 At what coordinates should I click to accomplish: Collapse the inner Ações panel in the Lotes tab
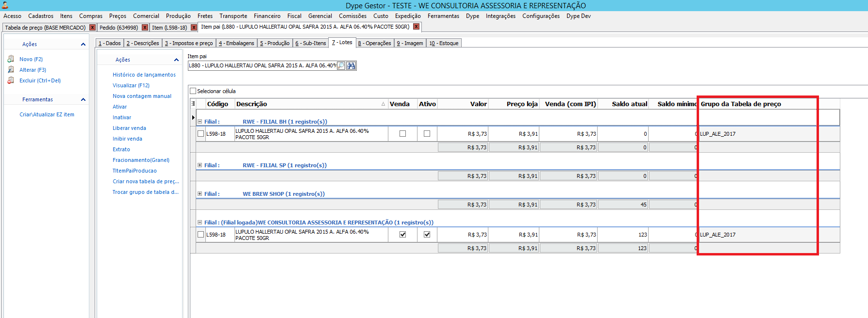tap(176, 60)
